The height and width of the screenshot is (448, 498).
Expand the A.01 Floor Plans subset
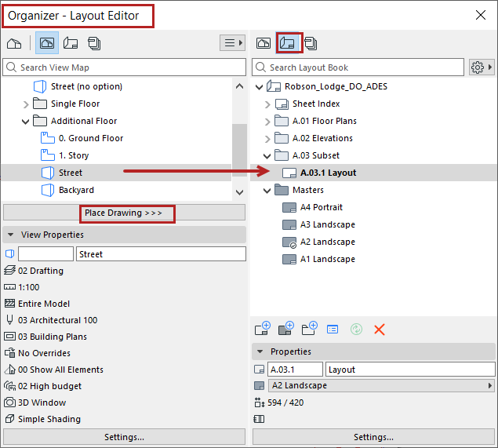(x=267, y=122)
